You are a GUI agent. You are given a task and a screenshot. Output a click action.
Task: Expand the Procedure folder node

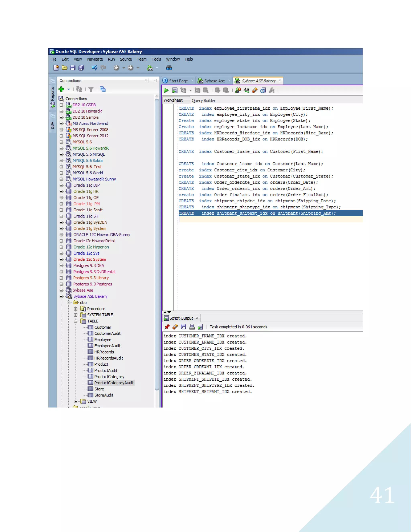(76, 309)
